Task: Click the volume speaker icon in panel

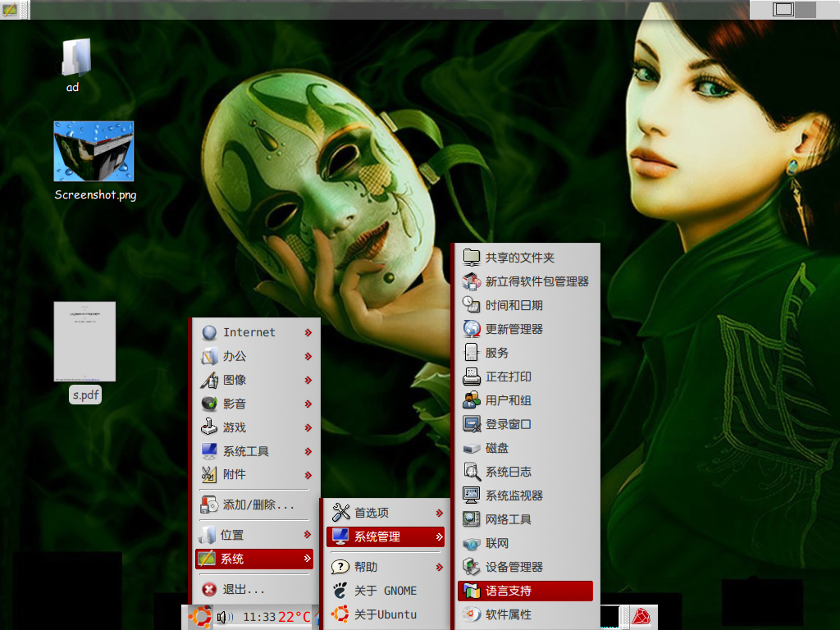Action: [x=225, y=617]
